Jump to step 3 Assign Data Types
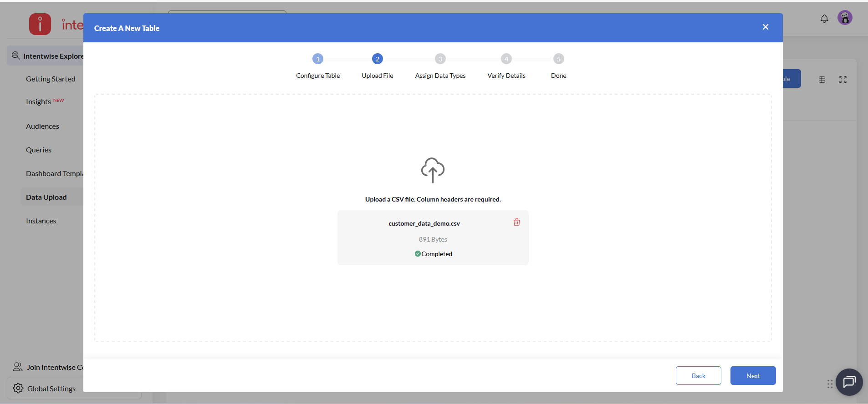Screen dimensions: 868x404 (440, 59)
